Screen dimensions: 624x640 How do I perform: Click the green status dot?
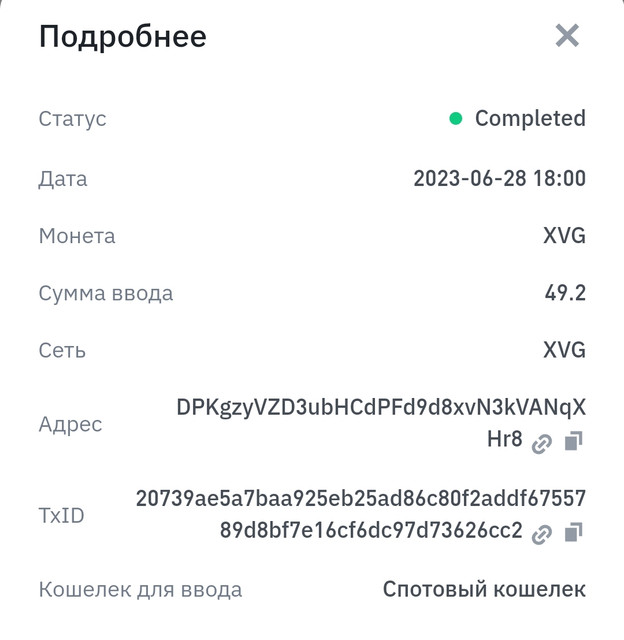(455, 119)
